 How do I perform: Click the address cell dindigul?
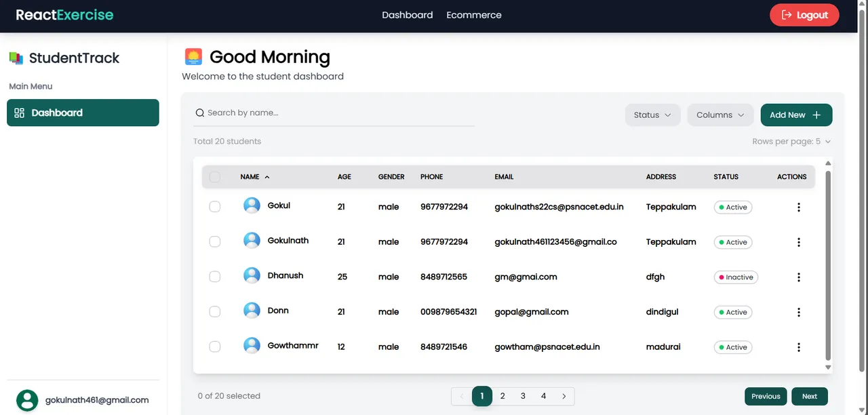(x=662, y=312)
